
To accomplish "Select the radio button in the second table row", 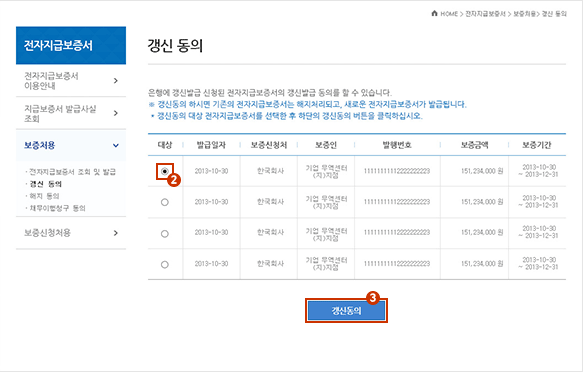I will 165,202.
